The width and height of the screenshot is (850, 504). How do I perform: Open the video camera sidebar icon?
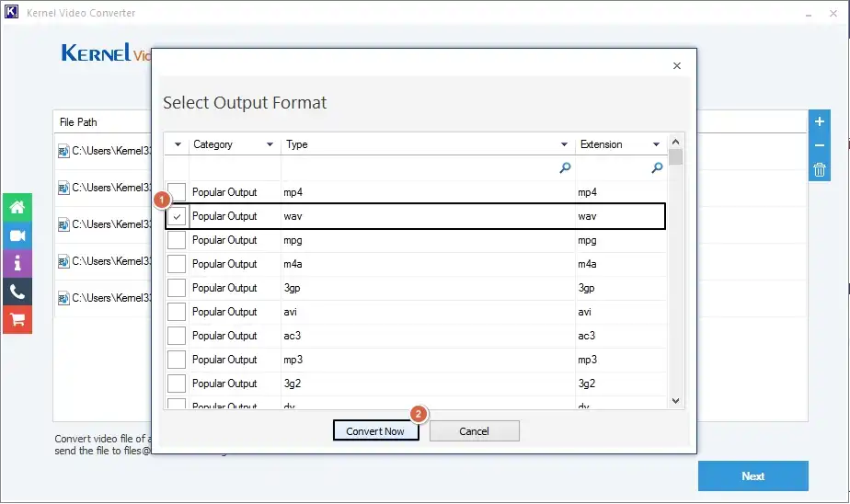pos(17,235)
